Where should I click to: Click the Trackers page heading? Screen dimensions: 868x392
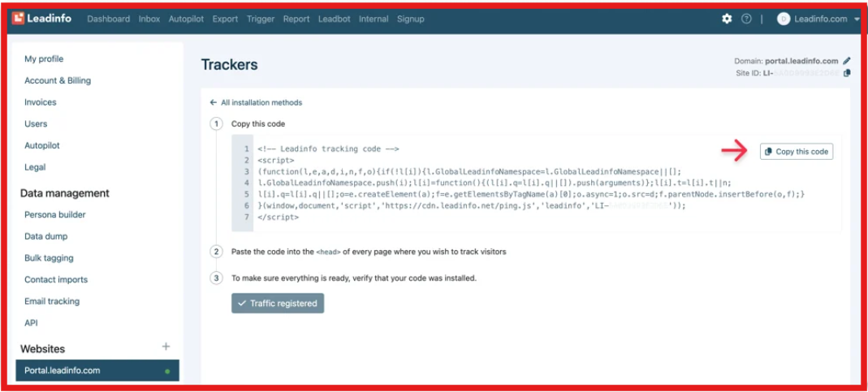pos(229,65)
